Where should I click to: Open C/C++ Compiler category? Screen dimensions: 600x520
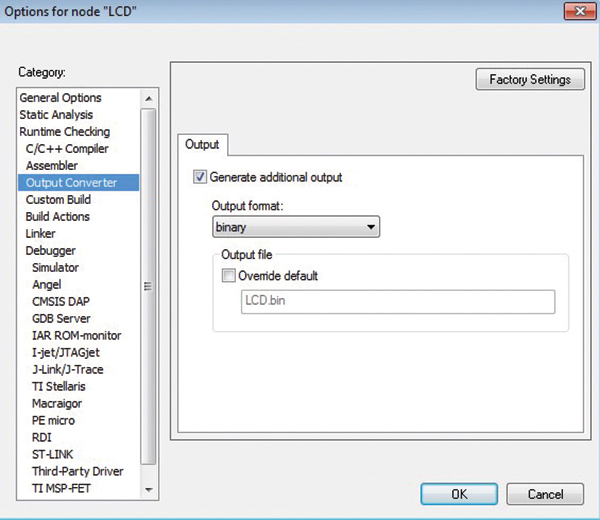pos(67,149)
